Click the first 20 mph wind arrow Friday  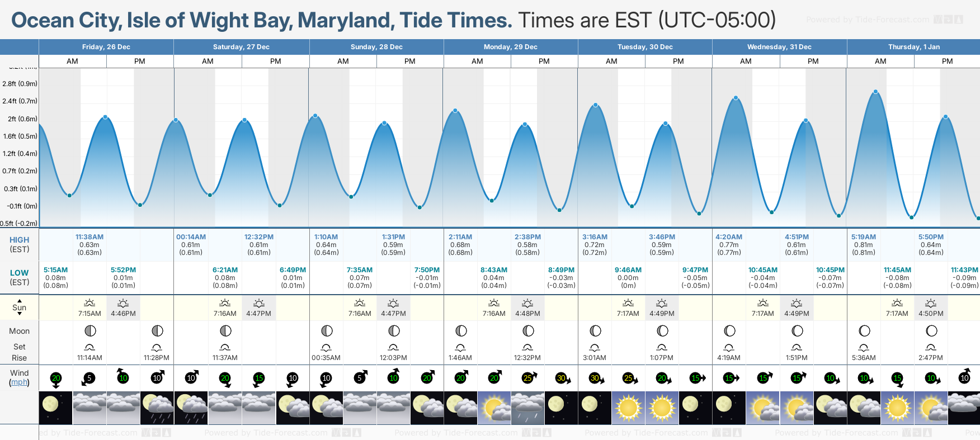coord(56,379)
